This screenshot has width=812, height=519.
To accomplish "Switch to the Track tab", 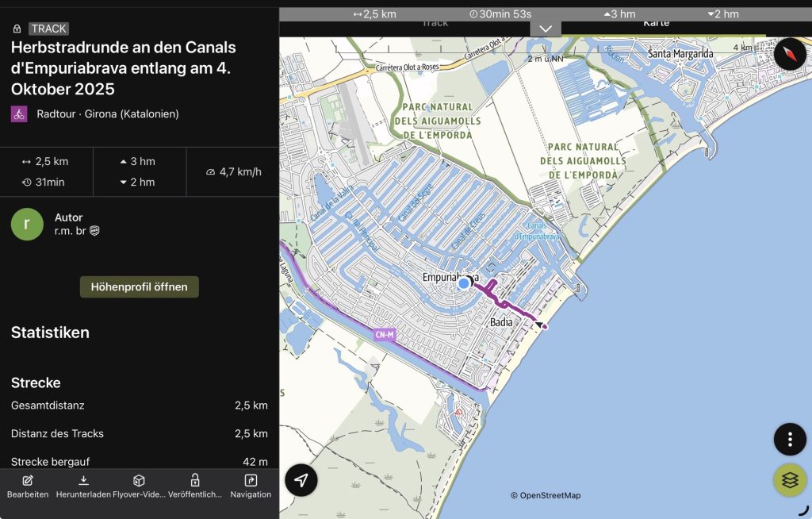I will [435, 23].
